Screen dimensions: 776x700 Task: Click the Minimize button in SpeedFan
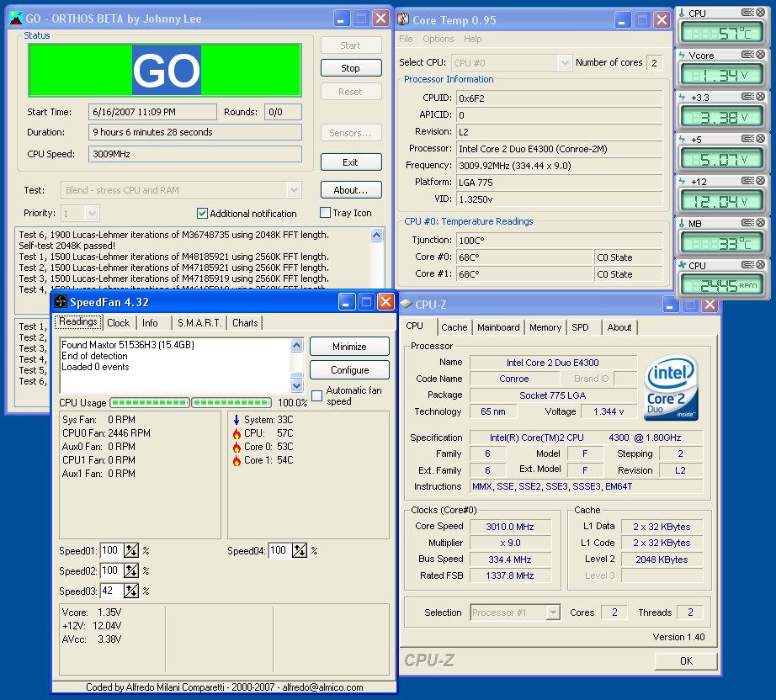pyautogui.click(x=349, y=347)
